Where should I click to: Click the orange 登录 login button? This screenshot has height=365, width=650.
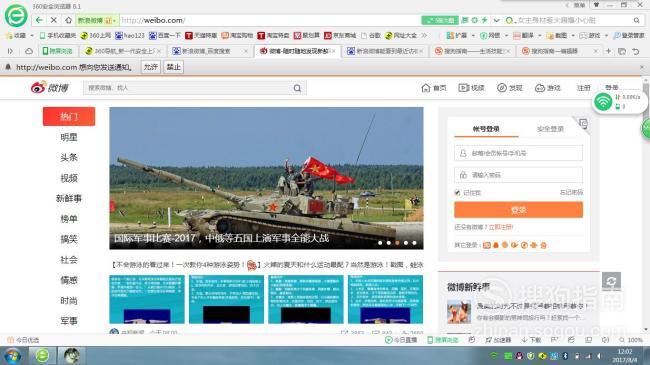coord(518,210)
